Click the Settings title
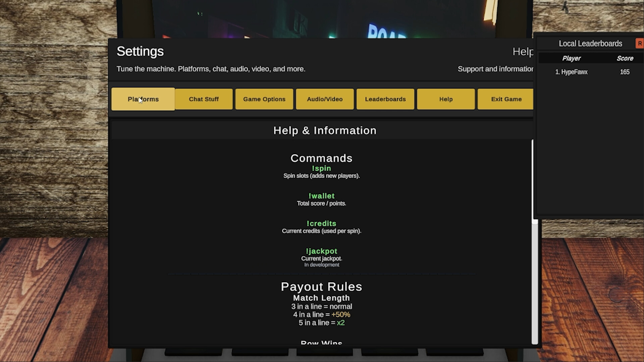Screen dimensions: 644x362 (x=140, y=51)
